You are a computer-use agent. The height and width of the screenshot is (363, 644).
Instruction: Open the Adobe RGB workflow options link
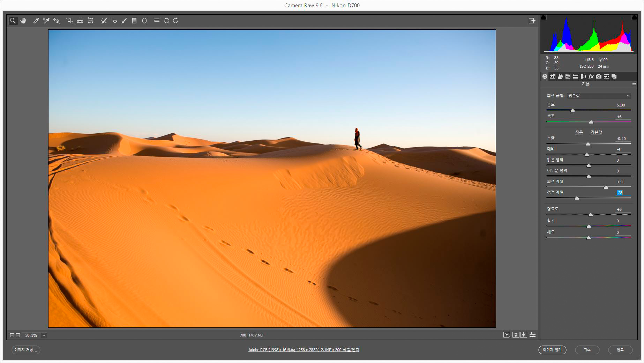304,350
